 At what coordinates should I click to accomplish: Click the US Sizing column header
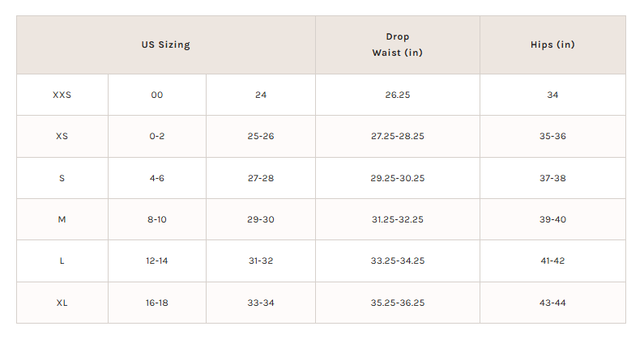coord(165,45)
